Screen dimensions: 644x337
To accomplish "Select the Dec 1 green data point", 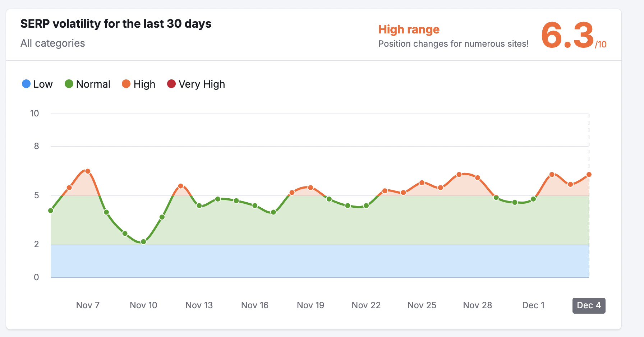I will 533,199.
